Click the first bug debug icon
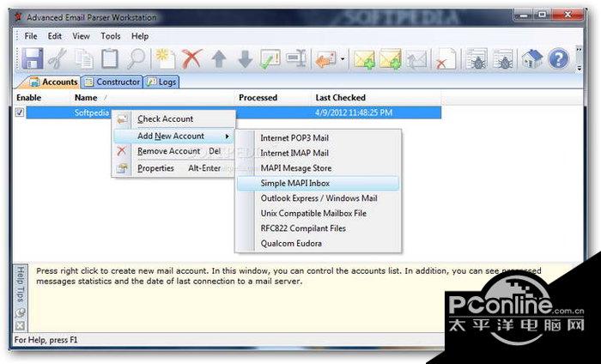The image size is (601, 364). 477,59
